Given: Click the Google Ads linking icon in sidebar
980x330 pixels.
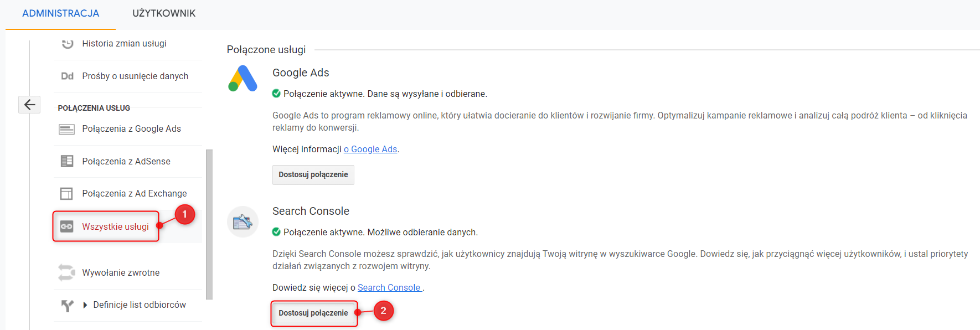Looking at the screenshot, I should [66, 129].
